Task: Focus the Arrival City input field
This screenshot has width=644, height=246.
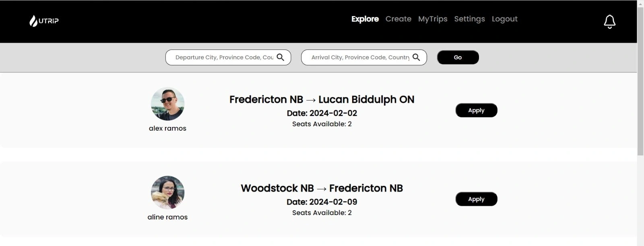Action: [360, 57]
